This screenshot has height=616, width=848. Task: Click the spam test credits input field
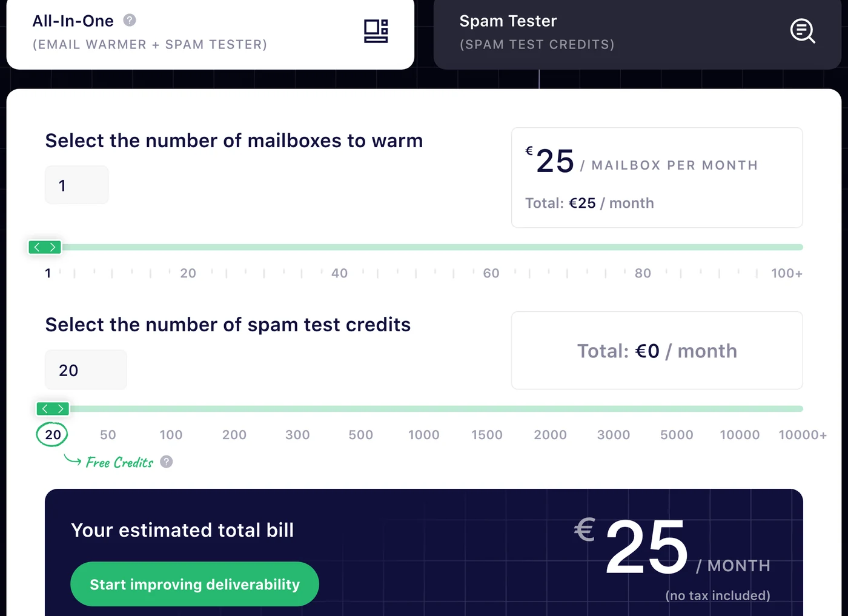pyautogui.click(x=86, y=369)
